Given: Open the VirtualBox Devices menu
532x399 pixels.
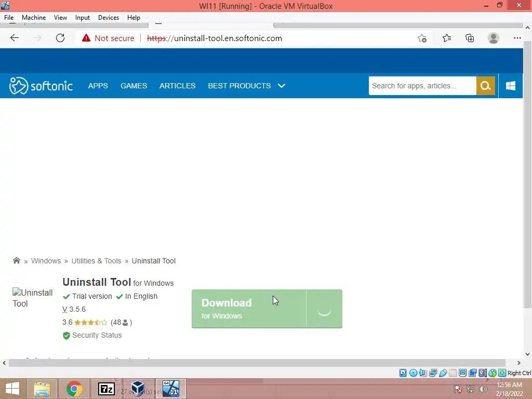Looking at the screenshot, I should [109, 18].
